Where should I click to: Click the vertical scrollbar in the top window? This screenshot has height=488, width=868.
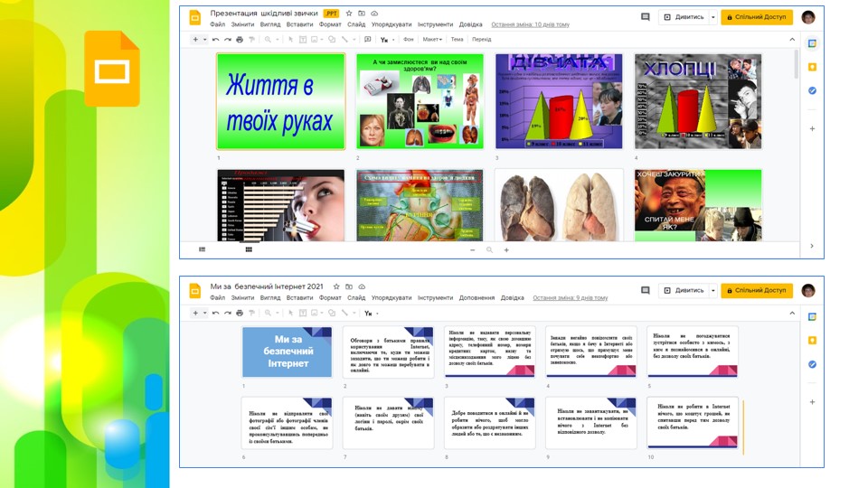(x=797, y=65)
